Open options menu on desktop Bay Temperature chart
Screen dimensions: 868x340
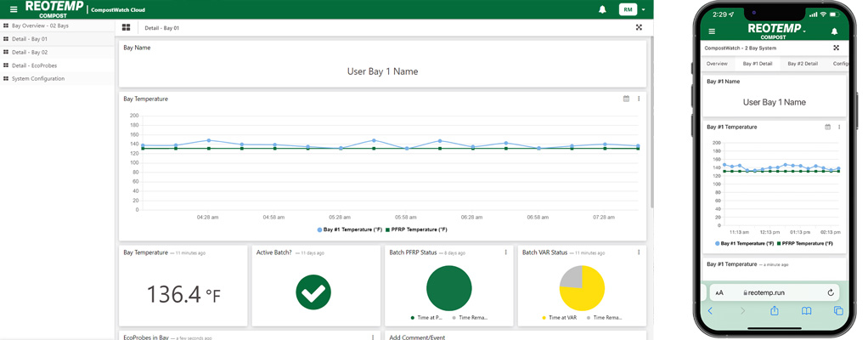(639, 99)
